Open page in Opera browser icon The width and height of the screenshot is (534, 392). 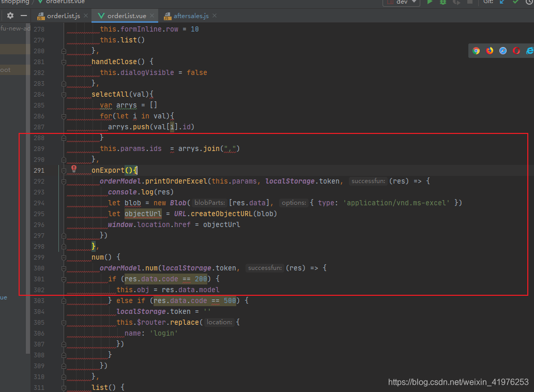[x=516, y=51]
